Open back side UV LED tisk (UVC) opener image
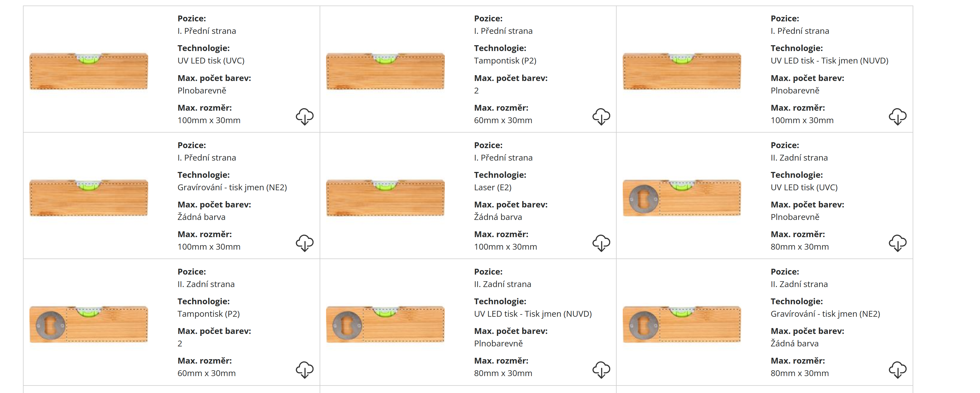980x393 pixels. [x=682, y=198]
